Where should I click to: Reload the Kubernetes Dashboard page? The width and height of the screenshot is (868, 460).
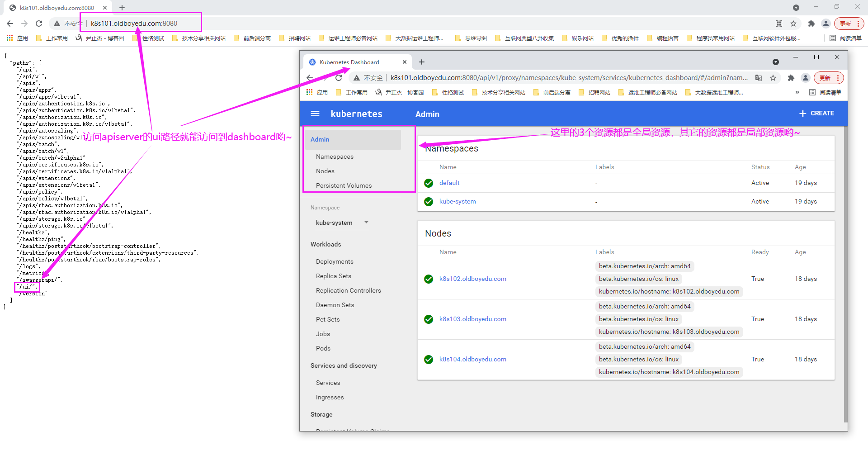point(339,78)
